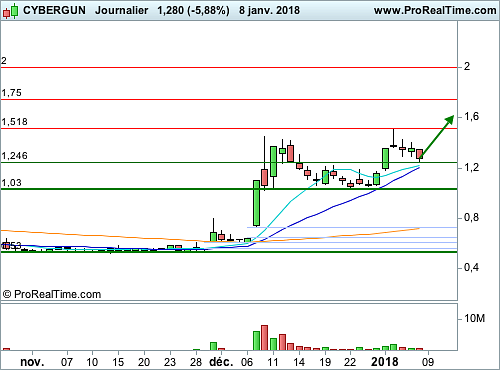Click the date 8 janv. 2018

(269, 10)
